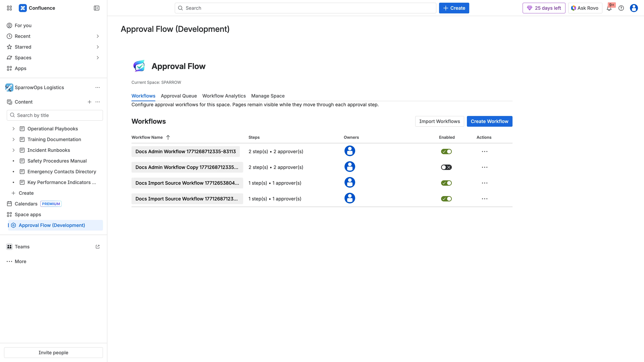This screenshot has width=644, height=362.
Task: Click the grid app switcher icon
Action: pyautogui.click(x=9, y=8)
